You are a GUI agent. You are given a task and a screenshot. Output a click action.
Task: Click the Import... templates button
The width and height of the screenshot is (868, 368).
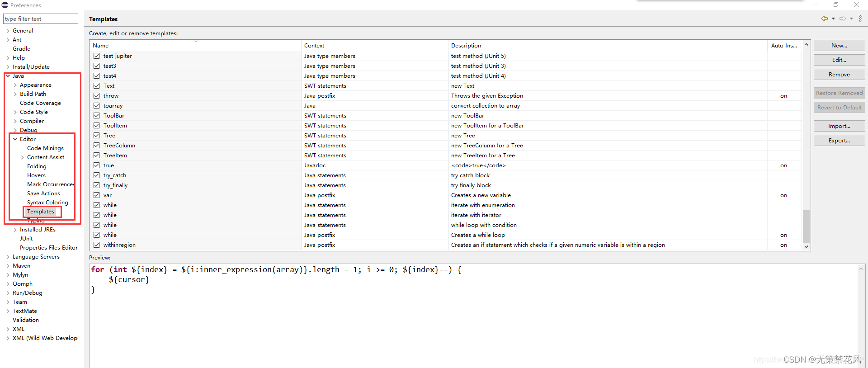pos(839,126)
